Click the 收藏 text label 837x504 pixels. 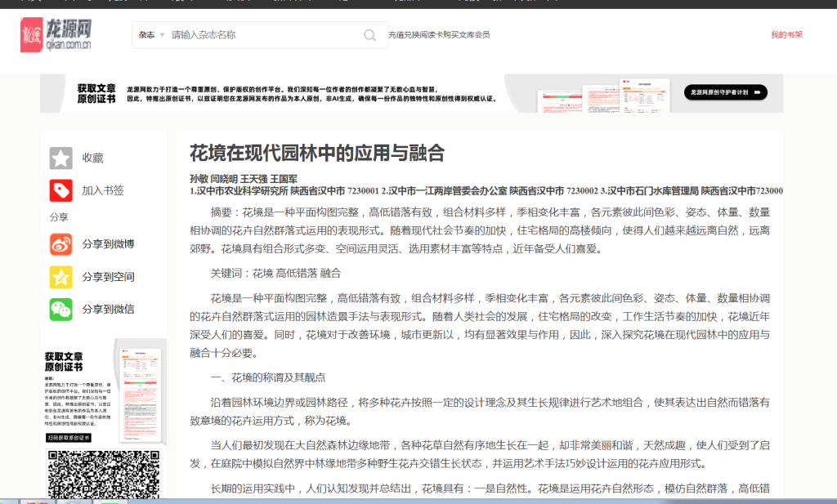tap(92, 158)
